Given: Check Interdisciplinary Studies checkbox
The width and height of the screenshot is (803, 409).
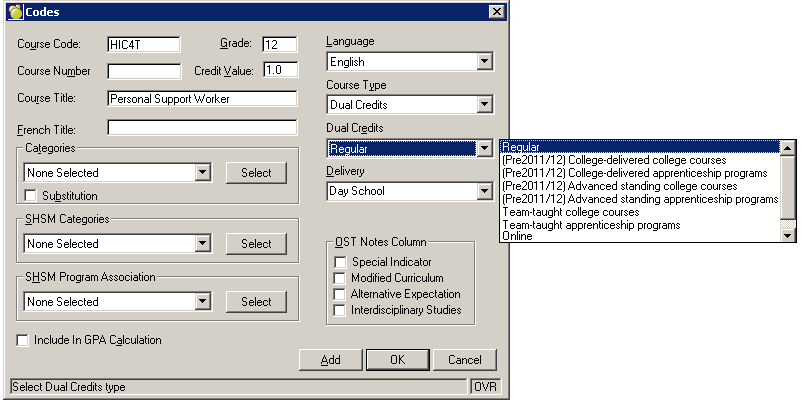Looking at the screenshot, I should coord(340,310).
